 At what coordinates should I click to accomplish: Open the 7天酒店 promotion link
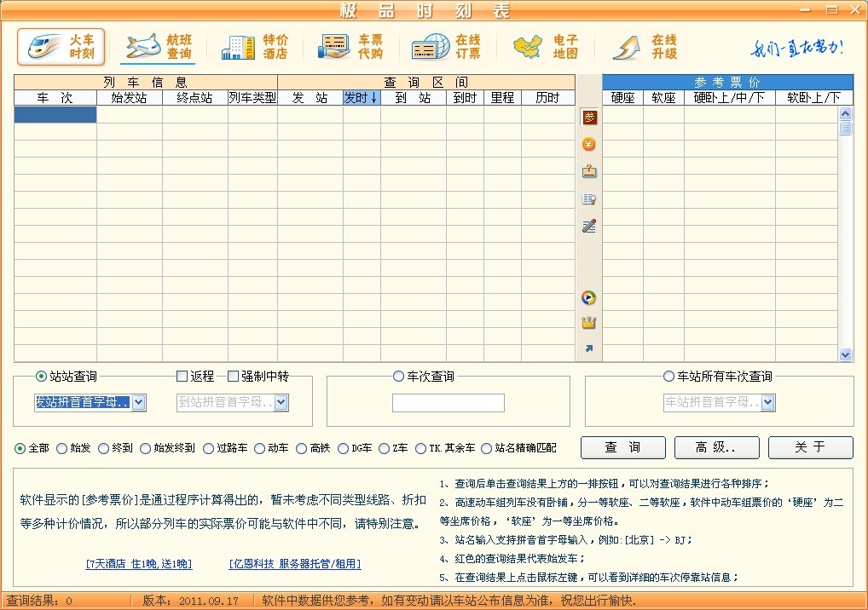click(138, 564)
